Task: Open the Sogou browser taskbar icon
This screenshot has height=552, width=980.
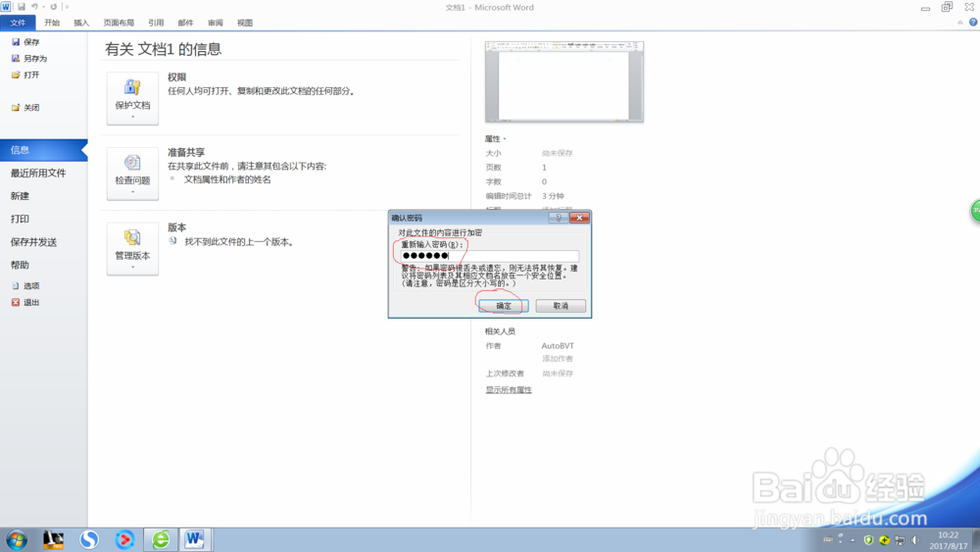Action: 89,539
